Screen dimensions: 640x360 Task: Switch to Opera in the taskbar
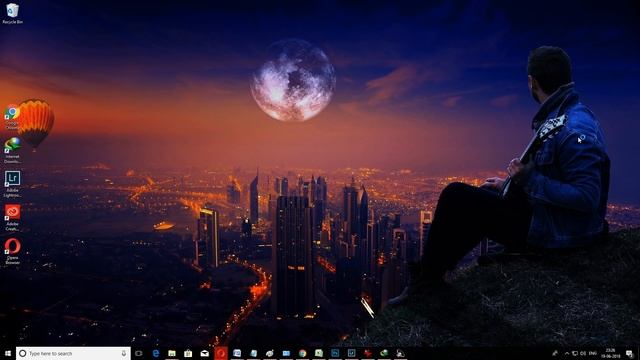click(x=221, y=353)
